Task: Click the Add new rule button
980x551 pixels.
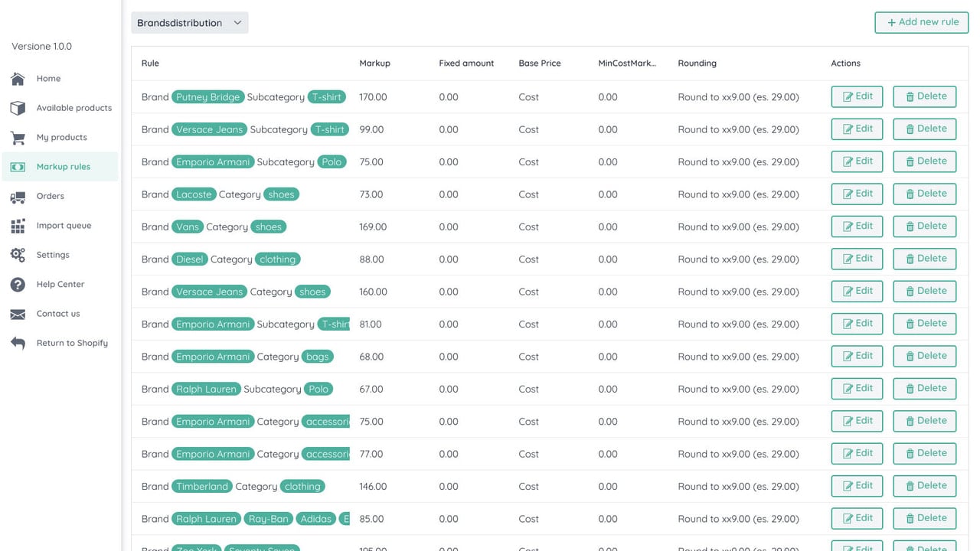Action: [922, 22]
